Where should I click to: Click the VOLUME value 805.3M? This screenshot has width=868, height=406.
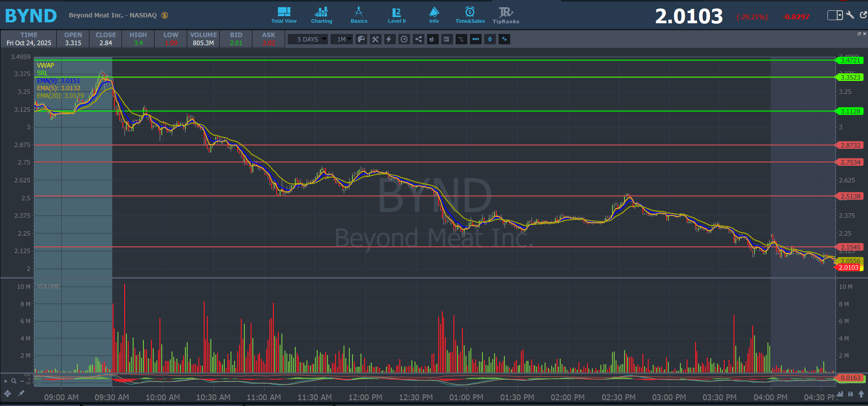(x=203, y=43)
